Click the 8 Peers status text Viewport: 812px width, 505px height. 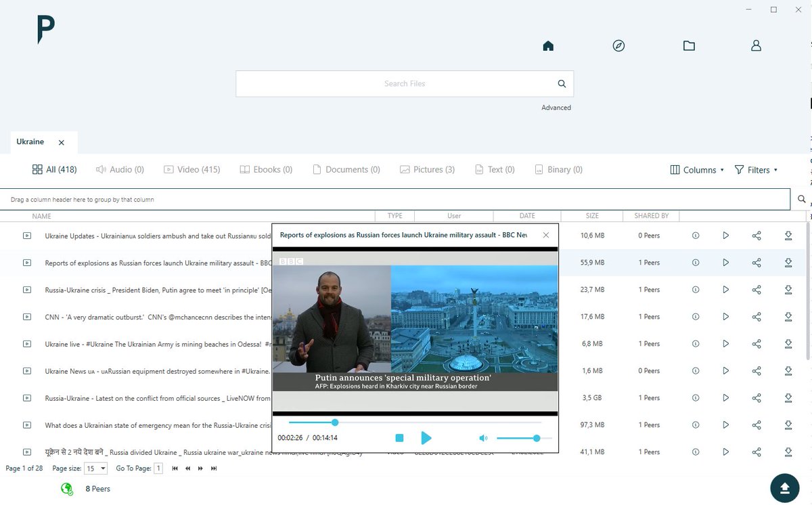(97, 489)
